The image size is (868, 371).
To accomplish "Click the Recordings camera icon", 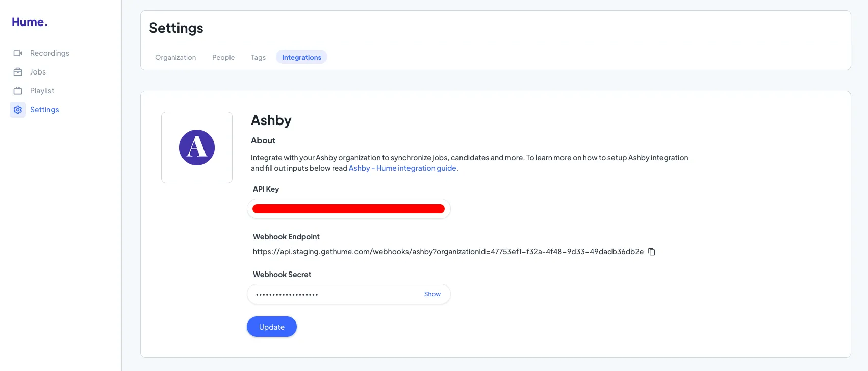I will point(18,53).
